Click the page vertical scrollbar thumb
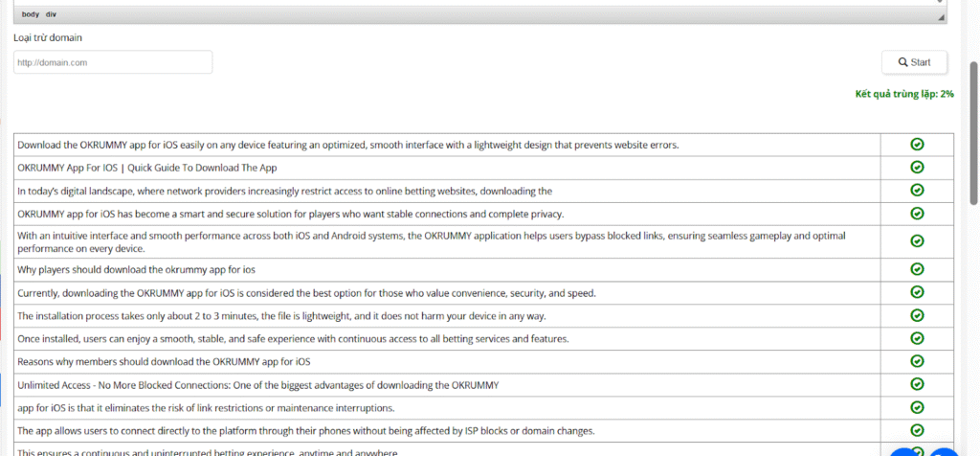Screen dimensions: 980x456 click(x=973, y=134)
